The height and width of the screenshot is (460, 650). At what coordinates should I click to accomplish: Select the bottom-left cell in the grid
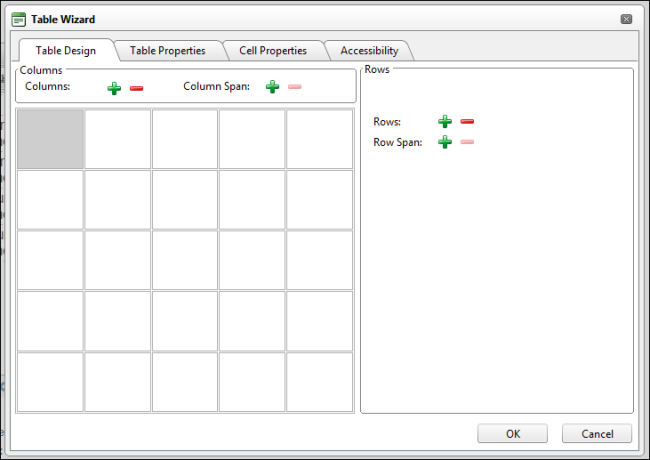50,381
